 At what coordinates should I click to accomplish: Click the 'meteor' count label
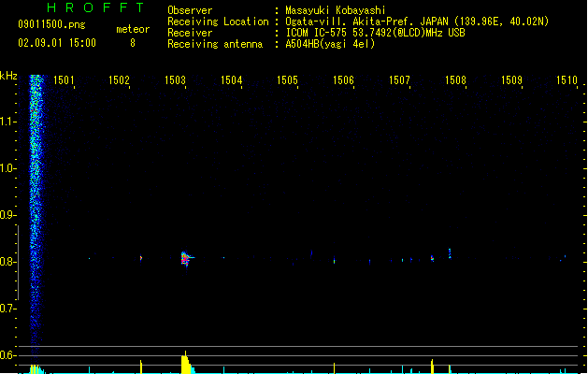pos(133,29)
